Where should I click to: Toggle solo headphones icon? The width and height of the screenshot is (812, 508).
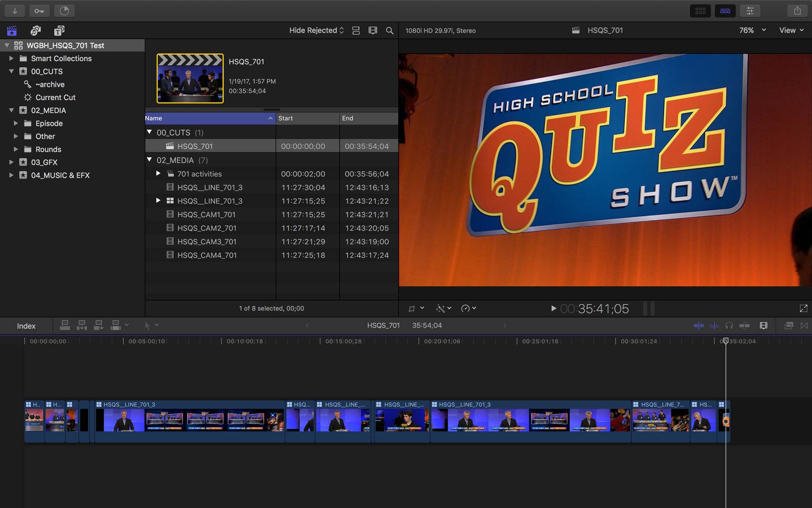coord(729,326)
